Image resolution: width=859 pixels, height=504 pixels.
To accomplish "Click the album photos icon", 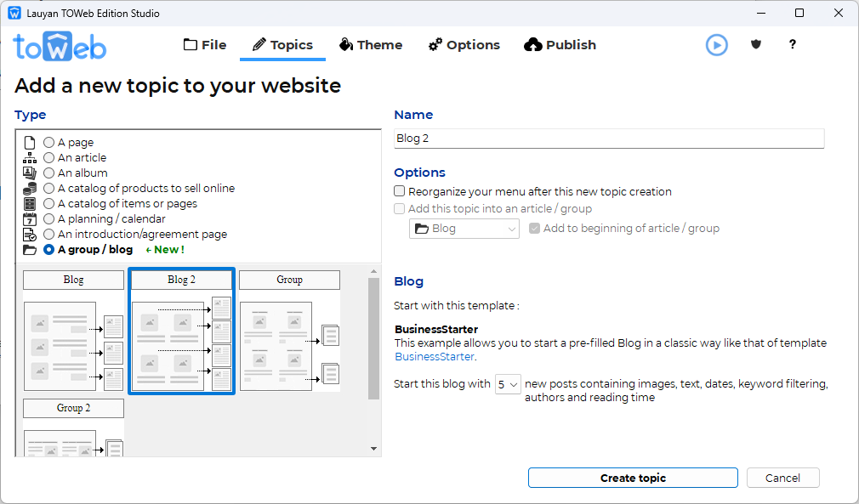I will pyautogui.click(x=30, y=173).
